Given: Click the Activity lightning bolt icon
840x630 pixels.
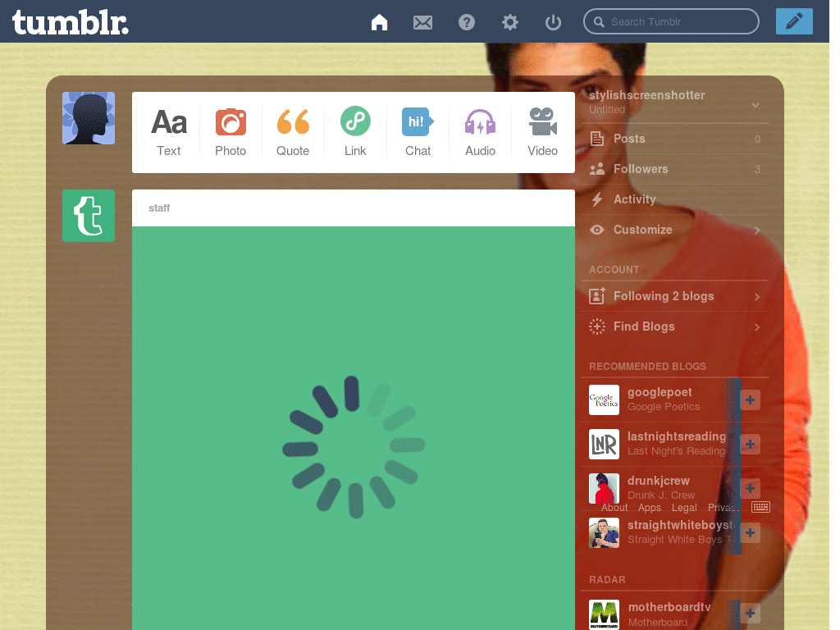Looking at the screenshot, I should pos(597,199).
